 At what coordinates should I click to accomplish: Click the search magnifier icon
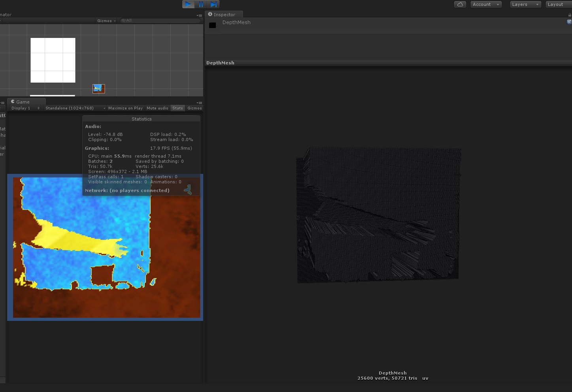click(x=123, y=21)
